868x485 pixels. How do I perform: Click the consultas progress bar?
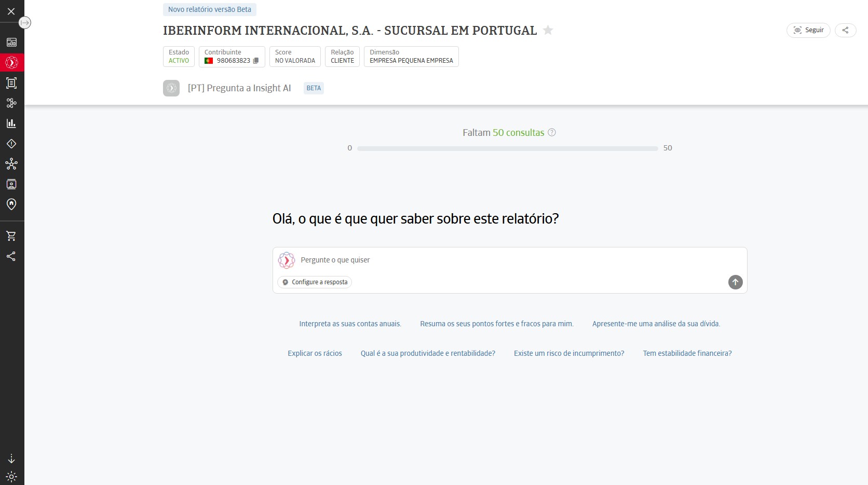coord(508,148)
